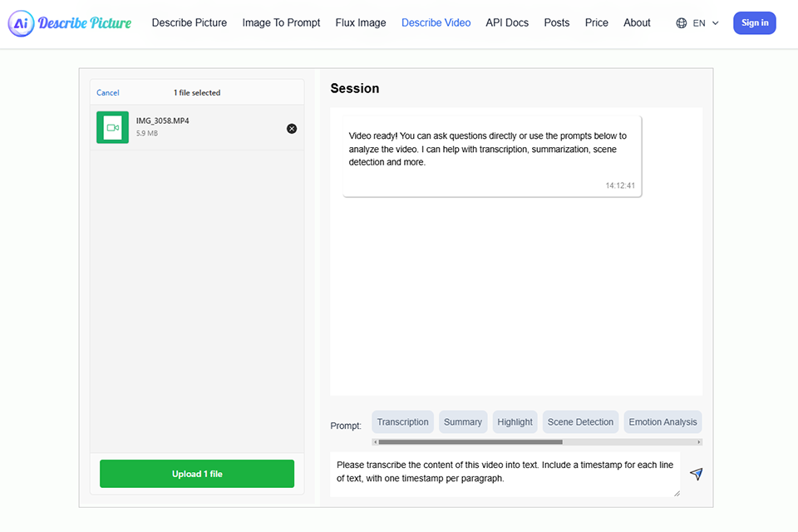Click the globe language icon
This screenshot has height=532, width=798.
682,23
